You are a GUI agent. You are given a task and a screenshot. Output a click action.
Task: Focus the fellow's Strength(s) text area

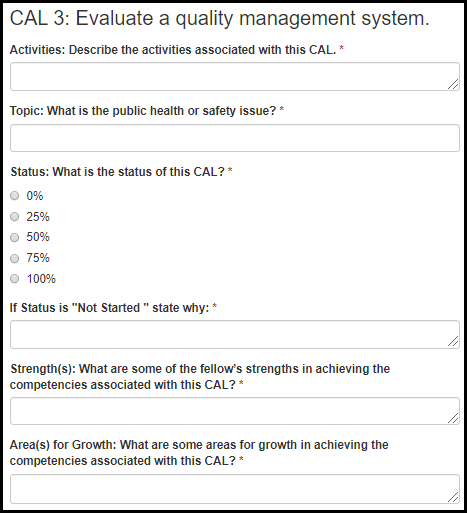click(x=235, y=411)
